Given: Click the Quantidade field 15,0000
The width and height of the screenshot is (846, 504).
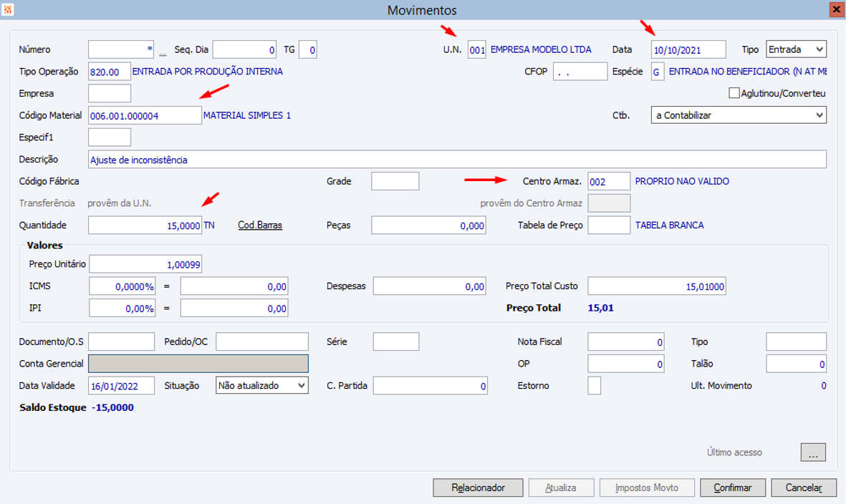Looking at the screenshot, I should point(145,226).
